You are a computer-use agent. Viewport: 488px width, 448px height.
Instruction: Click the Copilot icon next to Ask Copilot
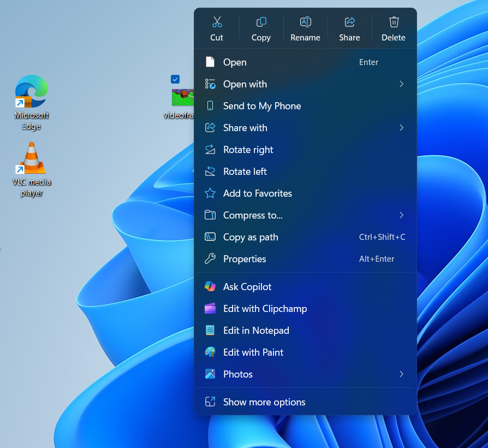(x=210, y=286)
